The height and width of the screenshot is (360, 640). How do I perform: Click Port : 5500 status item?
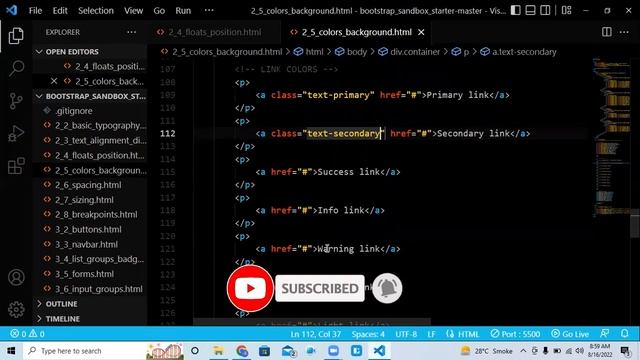[x=516, y=334]
